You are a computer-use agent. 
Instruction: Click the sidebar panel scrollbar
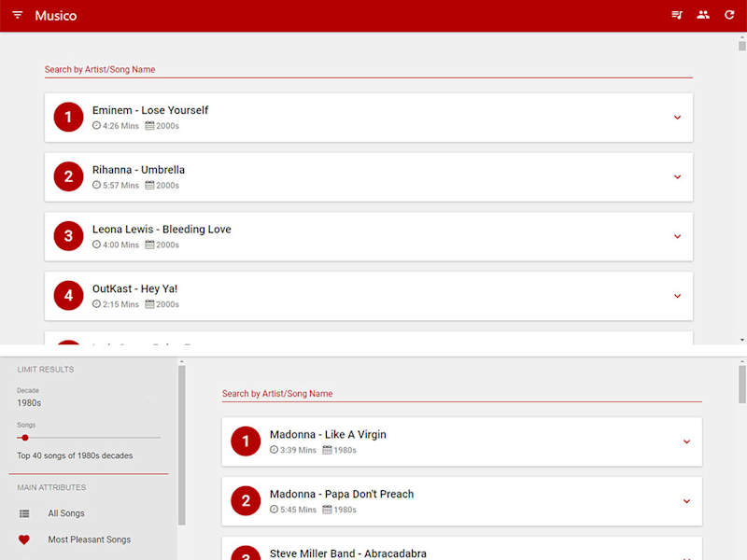pyautogui.click(x=181, y=445)
